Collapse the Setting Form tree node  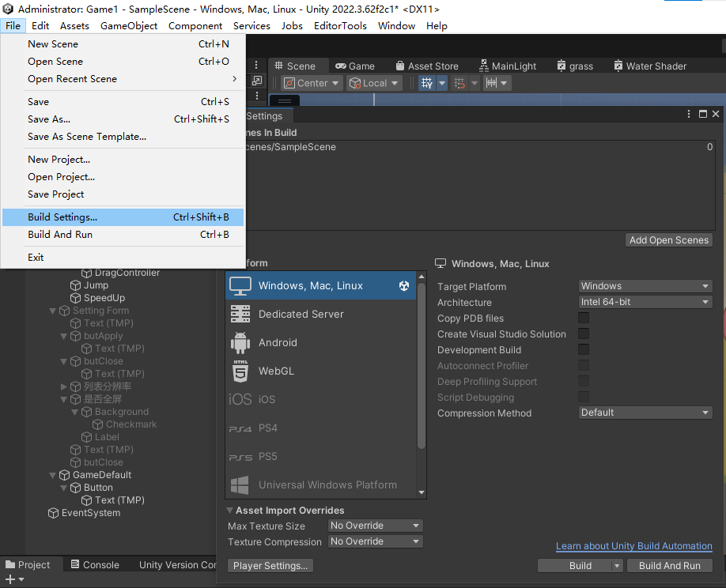click(x=52, y=311)
